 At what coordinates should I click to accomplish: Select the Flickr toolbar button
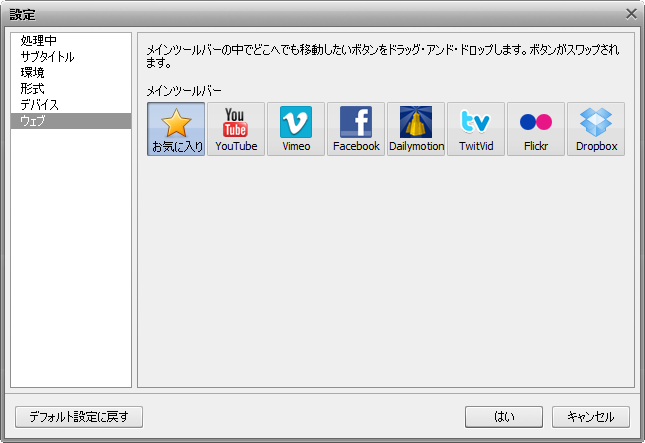pyautogui.click(x=536, y=129)
